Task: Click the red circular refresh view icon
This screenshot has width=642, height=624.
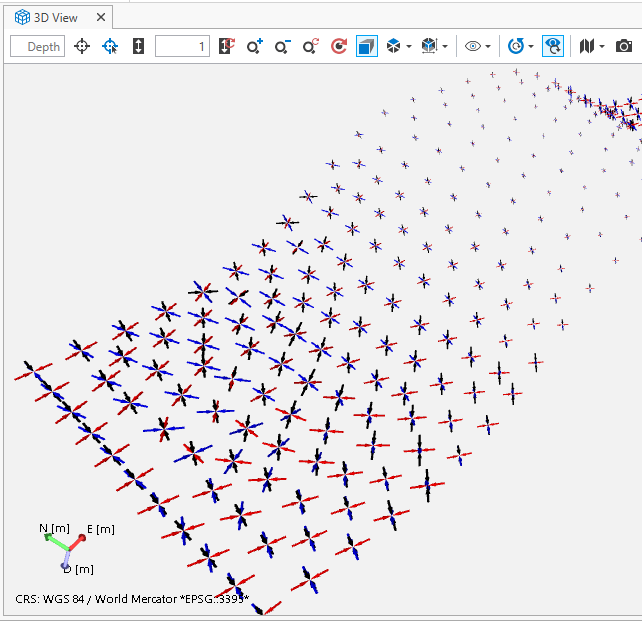Action: coord(339,46)
